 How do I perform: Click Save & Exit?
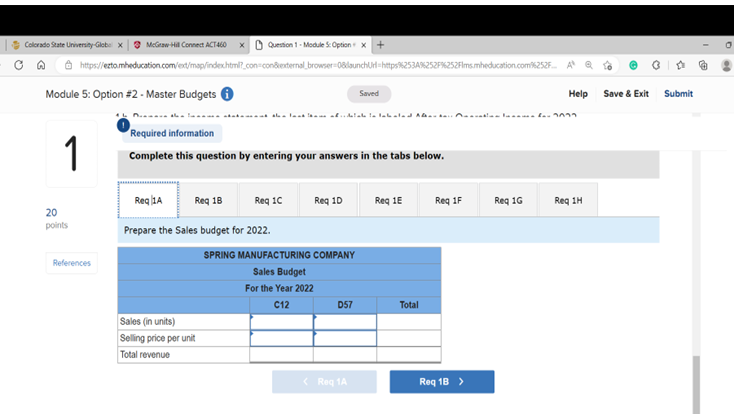(x=626, y=94)
